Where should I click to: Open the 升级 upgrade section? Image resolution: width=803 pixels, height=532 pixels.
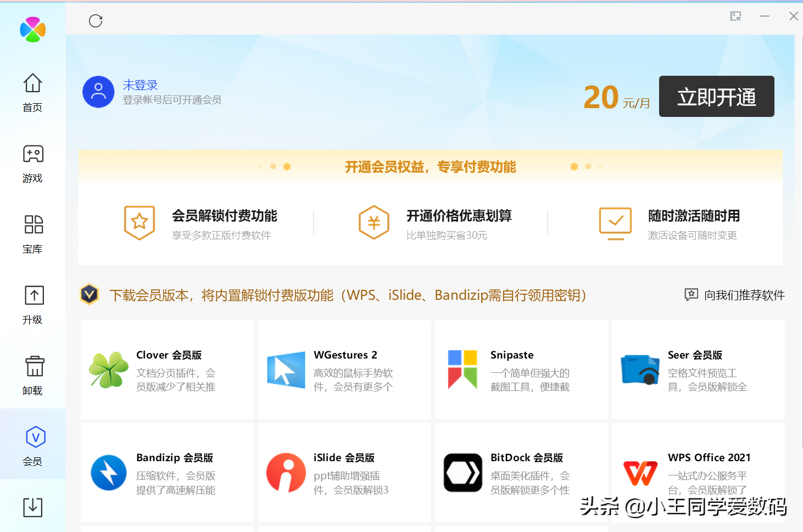pos(32,305)
